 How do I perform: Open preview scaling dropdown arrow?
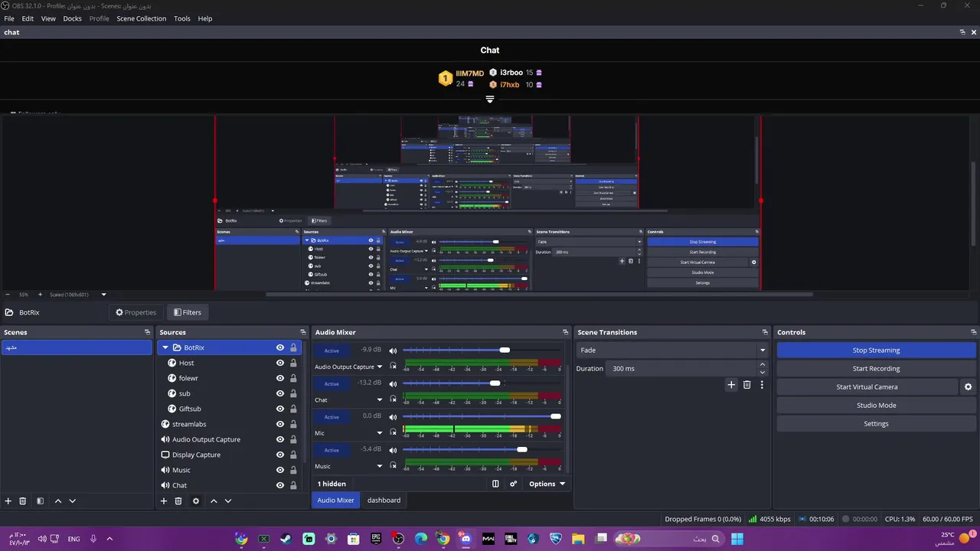[x=103, y=295]
